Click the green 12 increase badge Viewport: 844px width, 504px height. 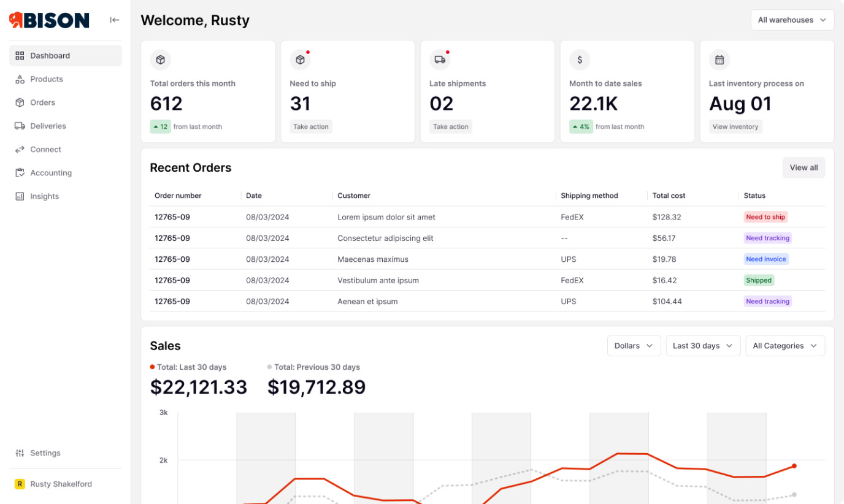[x=160, y=127]
